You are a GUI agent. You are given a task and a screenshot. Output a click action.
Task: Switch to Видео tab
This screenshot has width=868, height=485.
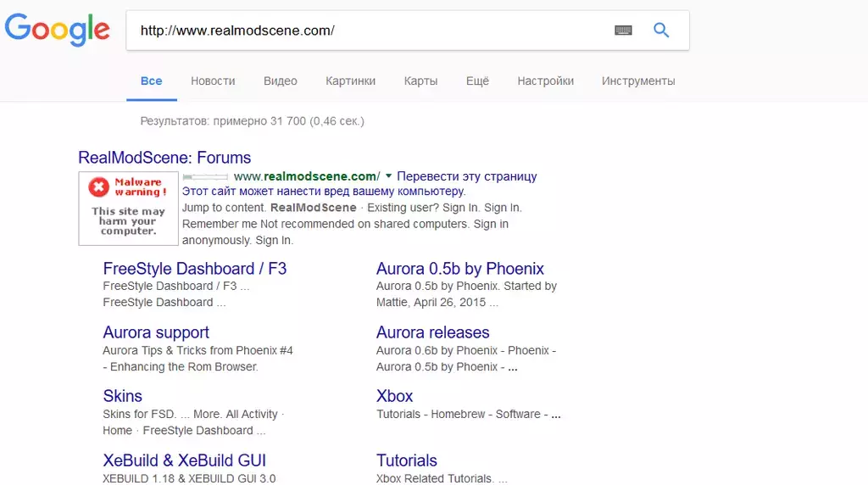coord(280,81)
